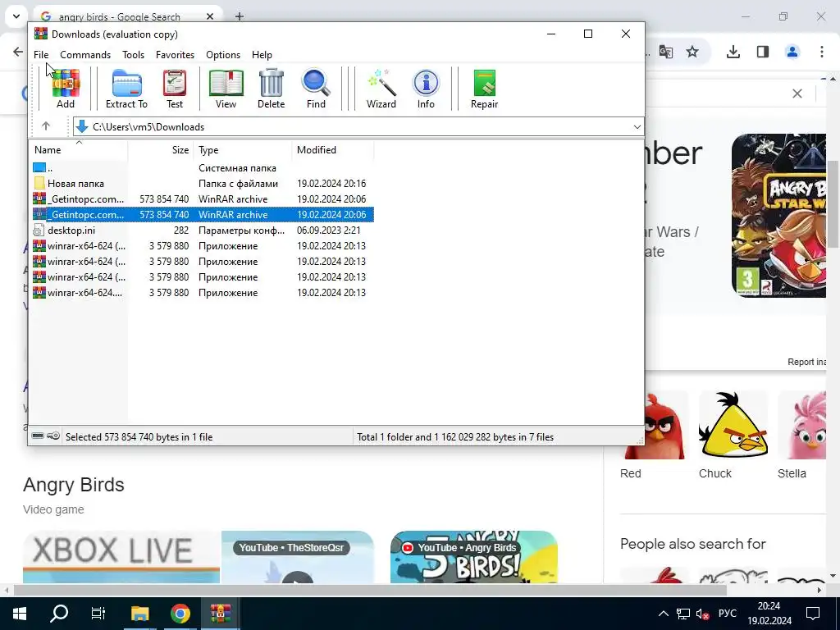Viewport: 840px width, 630px height.
Task: Open Windows Start button
Action: pos(20,614)
